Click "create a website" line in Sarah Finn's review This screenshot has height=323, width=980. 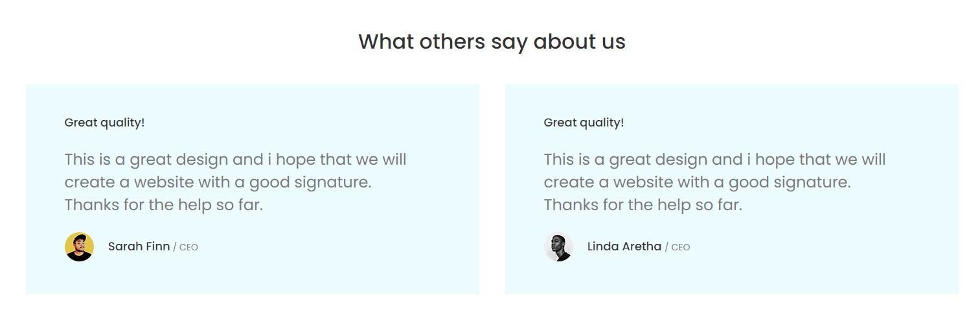coord(218,182)
